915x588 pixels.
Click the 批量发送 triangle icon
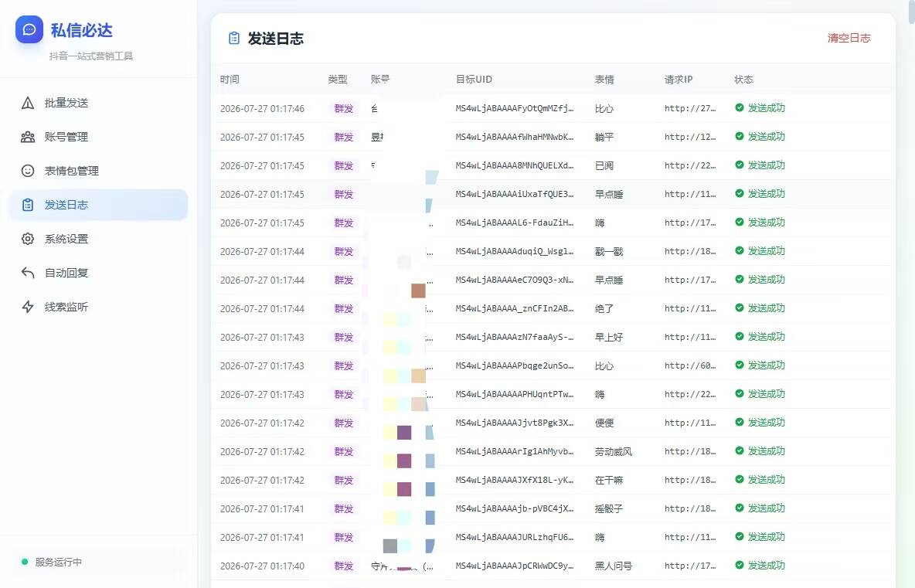point(27,104)
